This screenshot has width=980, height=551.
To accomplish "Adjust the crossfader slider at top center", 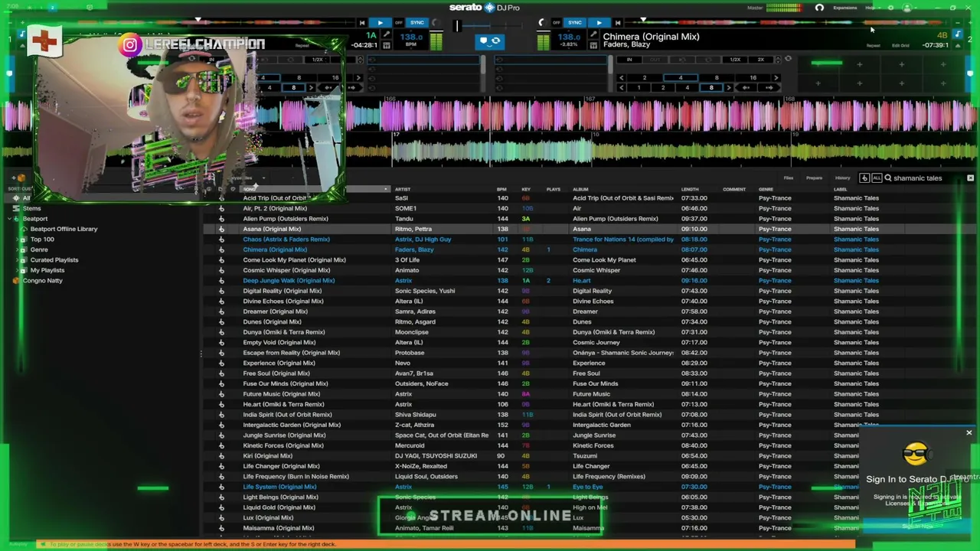I will (x=457, y=26).
